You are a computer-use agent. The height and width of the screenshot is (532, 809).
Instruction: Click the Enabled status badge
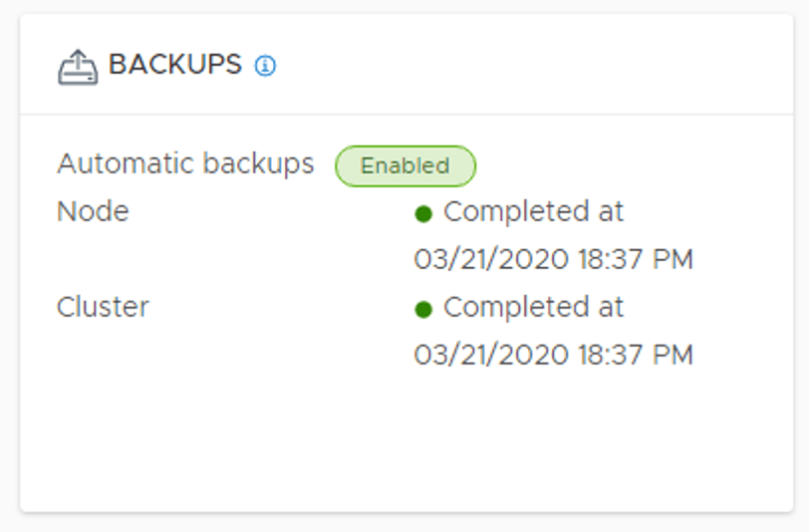pyautogui.click(x=404, y=165)
